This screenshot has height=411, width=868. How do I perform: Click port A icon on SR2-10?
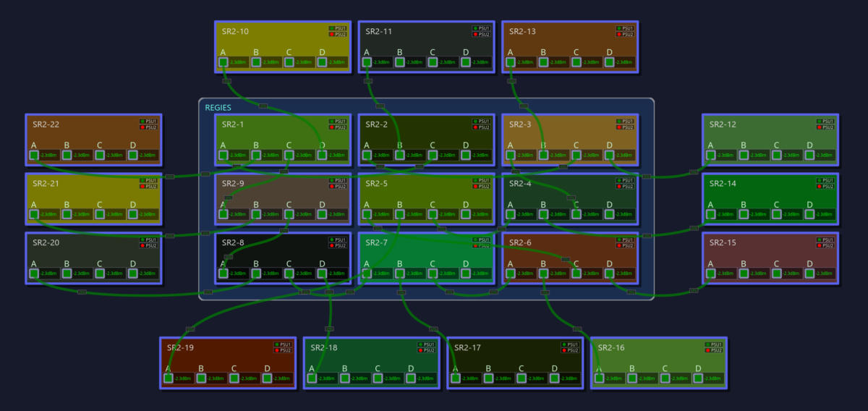[x=224, y=62]
